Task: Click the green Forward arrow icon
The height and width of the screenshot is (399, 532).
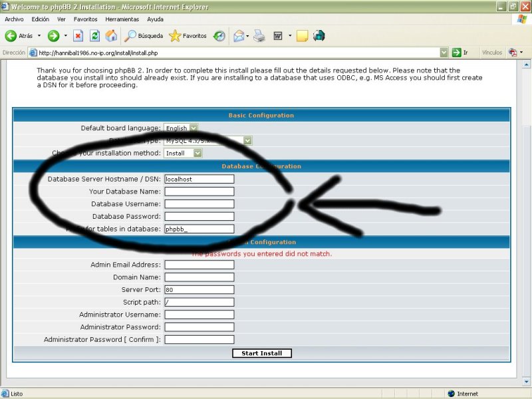Action: (x=53, y=36)
